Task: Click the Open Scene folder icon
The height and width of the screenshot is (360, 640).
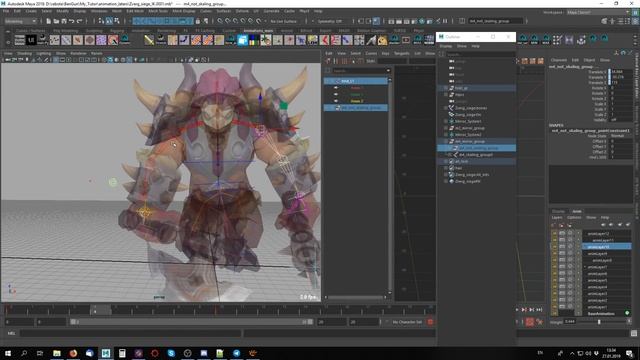Action: tap(56, 21)
